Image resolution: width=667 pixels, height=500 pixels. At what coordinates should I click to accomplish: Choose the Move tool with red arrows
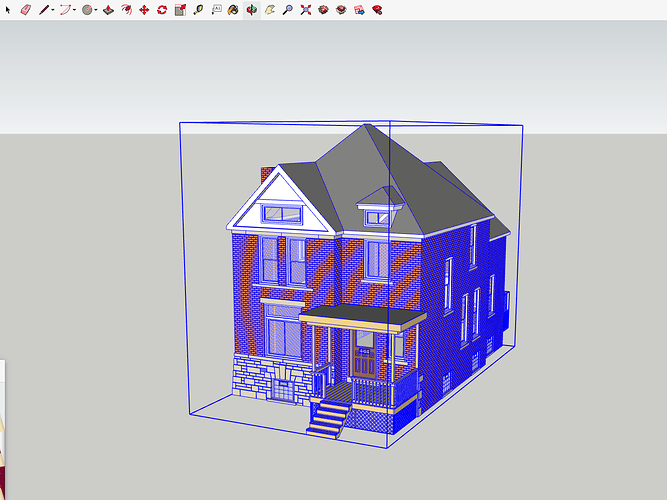[x=144, y=10]
